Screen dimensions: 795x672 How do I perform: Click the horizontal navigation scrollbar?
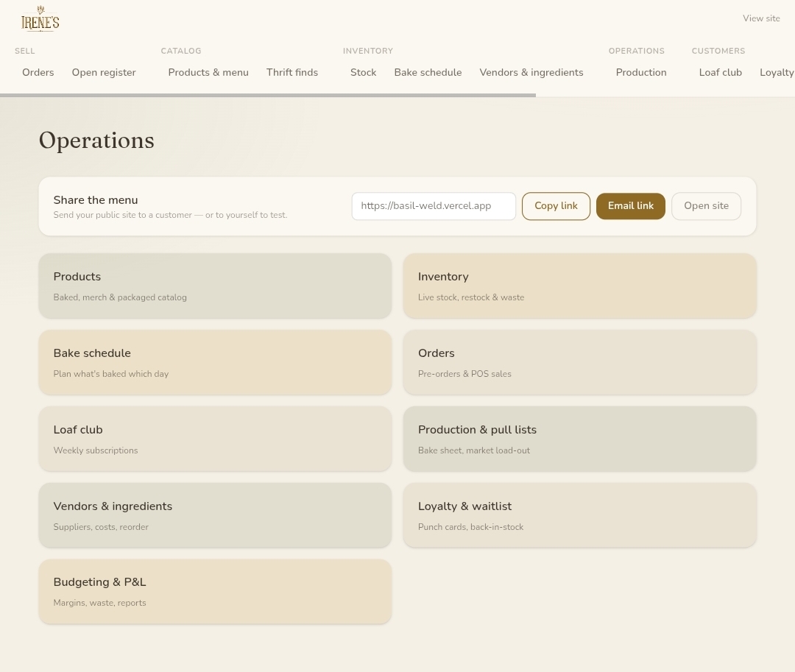(268, 95)
